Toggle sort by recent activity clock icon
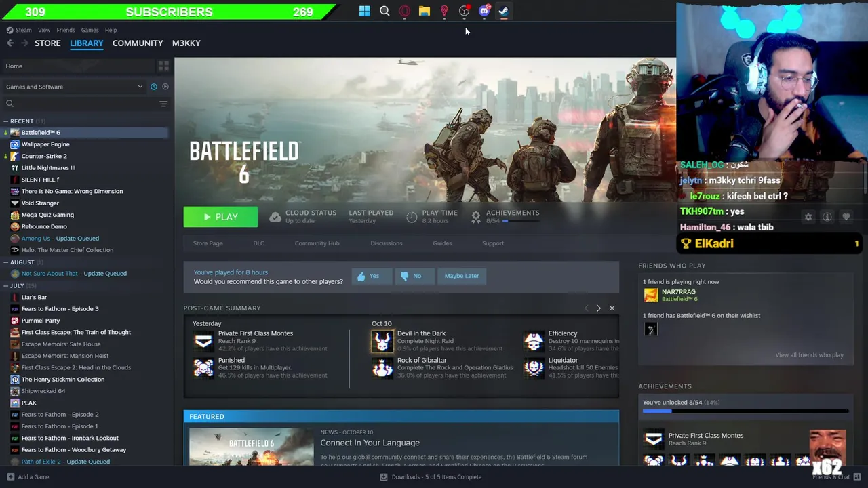Image resolution: width=868 pixels, height=488 pixels. pyautogui.click(x=154, y=87)
